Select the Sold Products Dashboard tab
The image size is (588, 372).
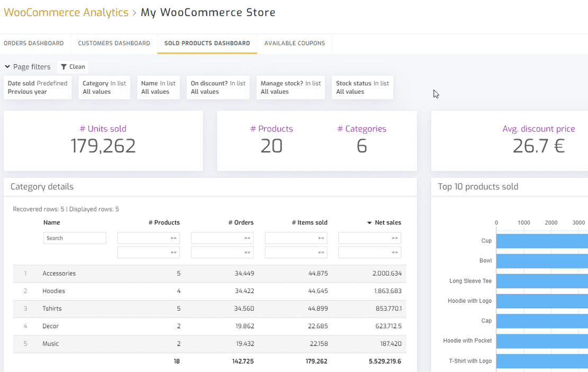(x=207, y=43)
